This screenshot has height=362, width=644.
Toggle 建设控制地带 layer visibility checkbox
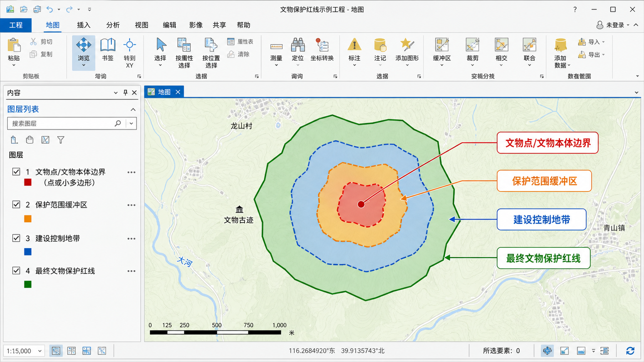click(x=16, y=238)
